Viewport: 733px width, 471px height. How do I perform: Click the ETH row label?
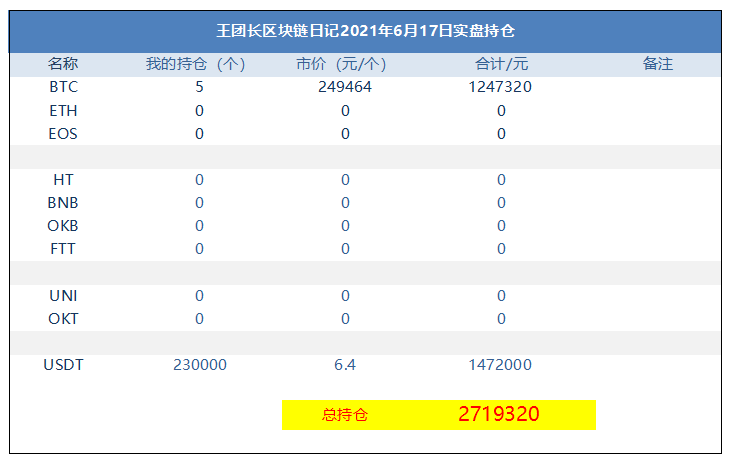point(63,111)
